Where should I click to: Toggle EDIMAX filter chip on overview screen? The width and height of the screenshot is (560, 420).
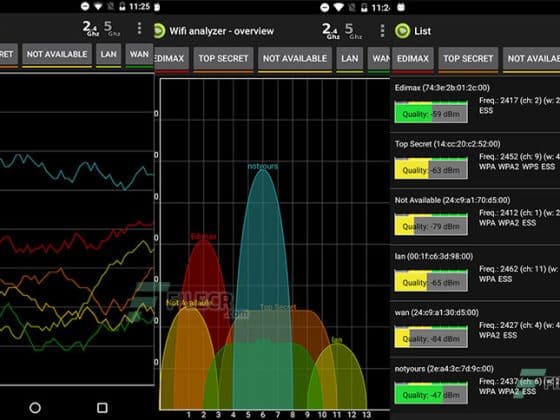coord(171,59)
